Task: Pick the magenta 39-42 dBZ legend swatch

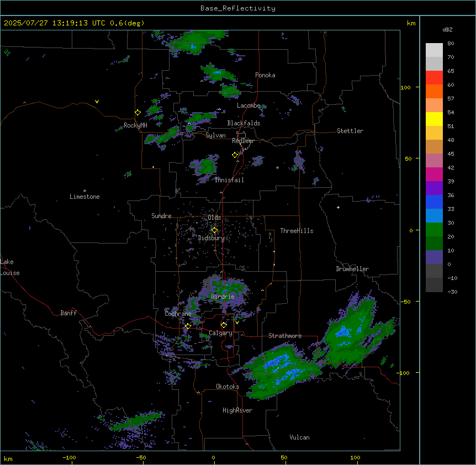Action: pos(434,174)
